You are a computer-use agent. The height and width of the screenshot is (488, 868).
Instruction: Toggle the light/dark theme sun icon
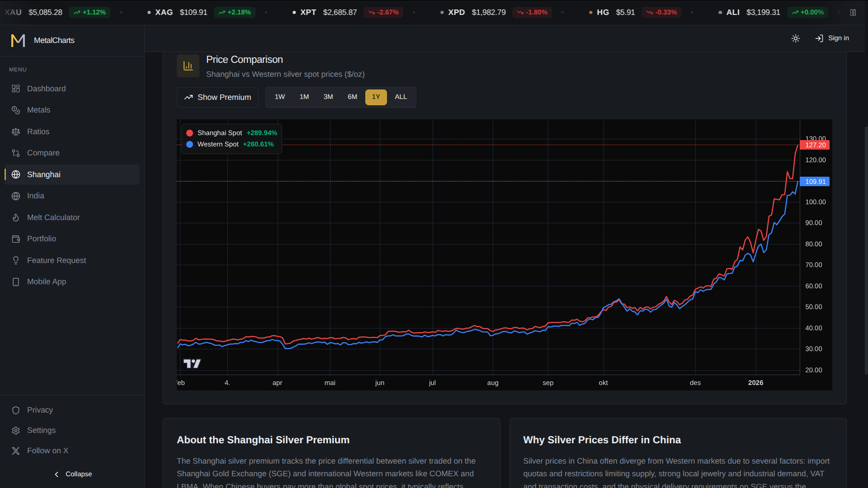(x=796, y=38)
